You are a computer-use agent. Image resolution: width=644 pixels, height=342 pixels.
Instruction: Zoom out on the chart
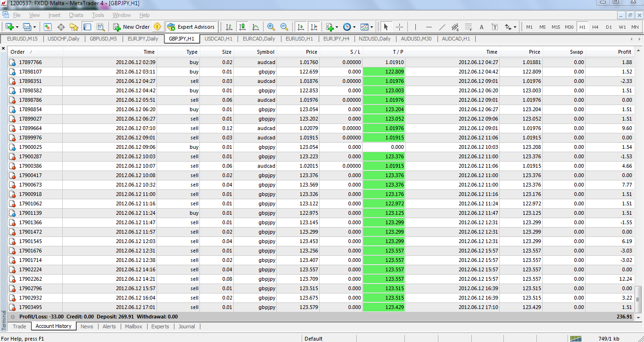284,27
